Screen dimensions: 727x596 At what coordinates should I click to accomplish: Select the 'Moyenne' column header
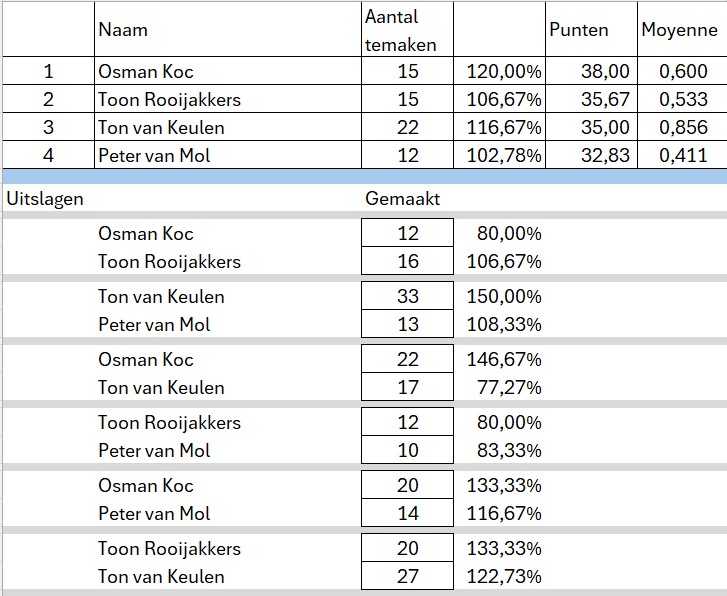pos(680,30)
